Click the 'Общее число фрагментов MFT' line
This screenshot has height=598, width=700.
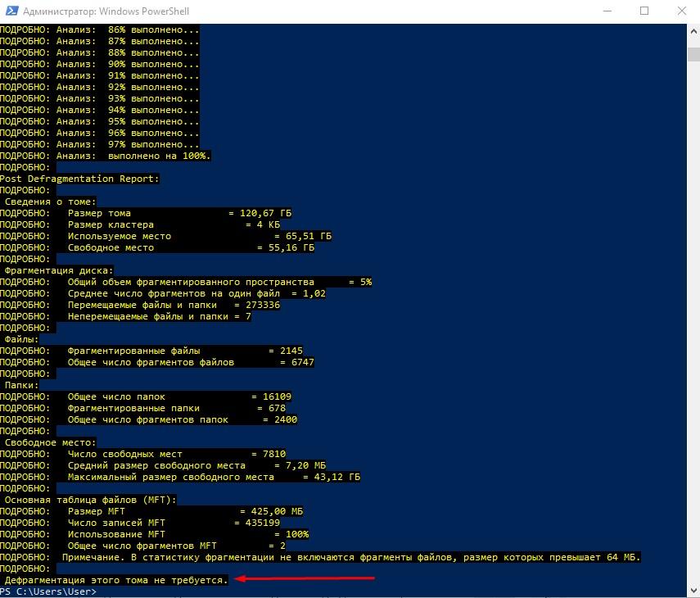[x=142, y=546]
